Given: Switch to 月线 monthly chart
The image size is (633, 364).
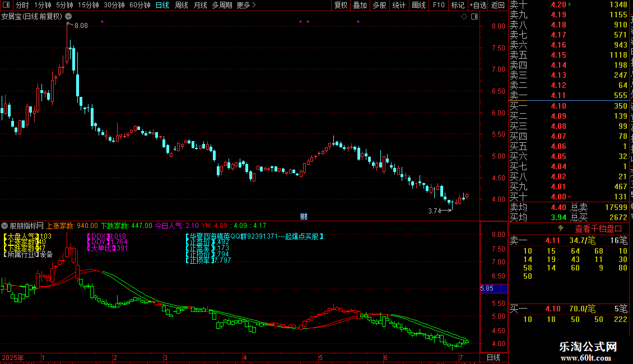Looking at the screenshot, I should [200, 5].
